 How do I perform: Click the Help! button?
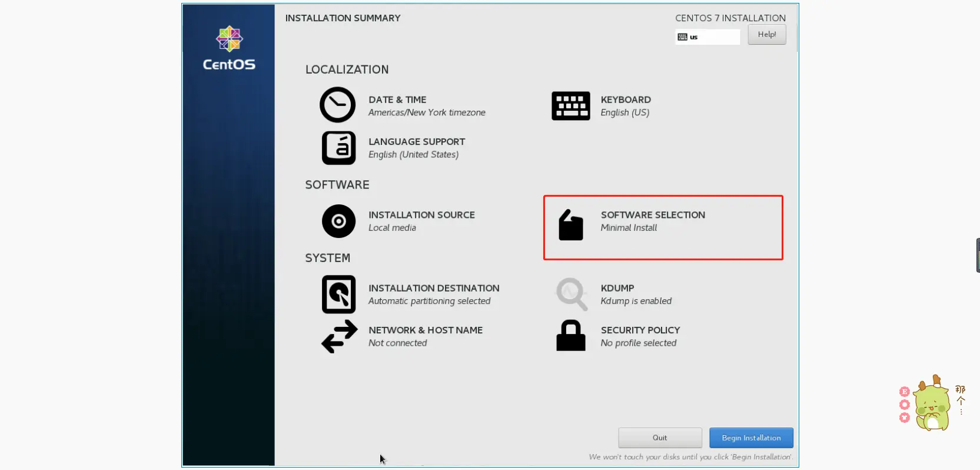coord(767,35)
